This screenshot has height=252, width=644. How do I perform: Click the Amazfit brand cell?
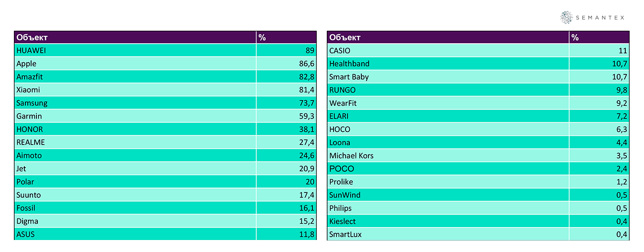tap(30, 77)
